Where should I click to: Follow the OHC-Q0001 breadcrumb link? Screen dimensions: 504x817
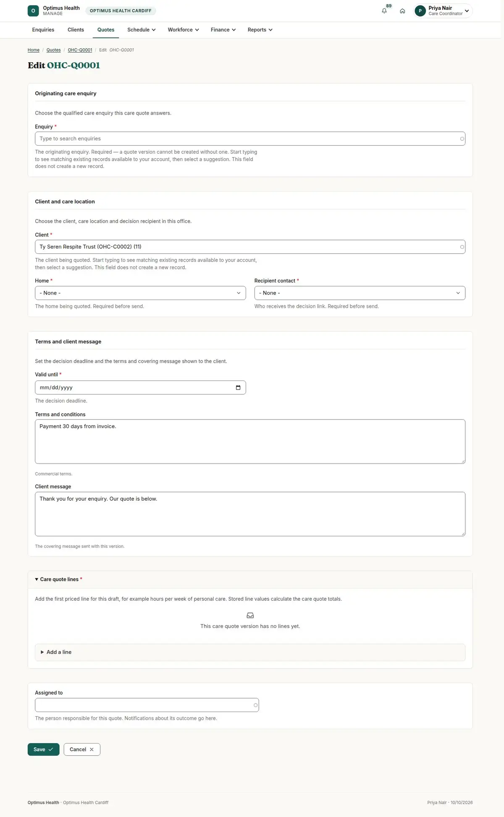(x=80, y=50)
